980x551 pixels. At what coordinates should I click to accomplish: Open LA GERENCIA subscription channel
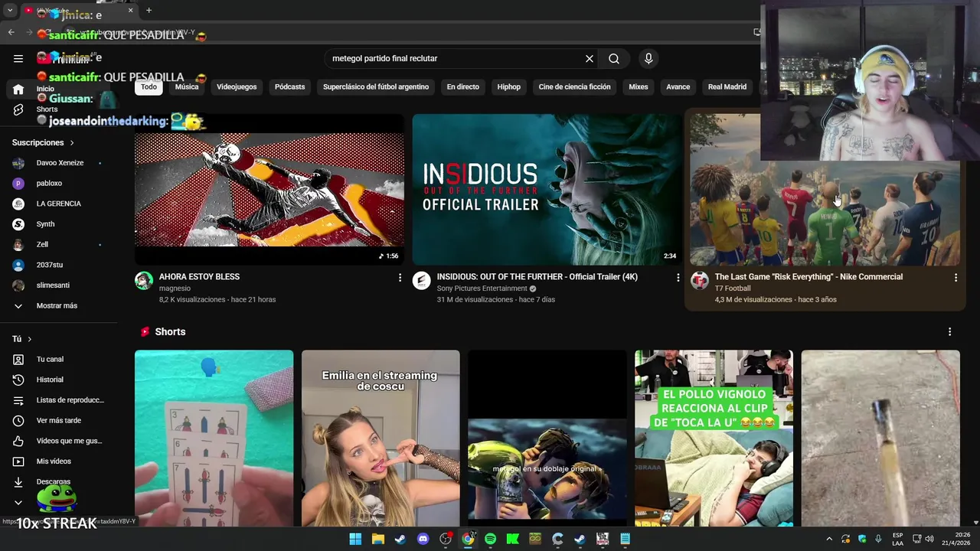pyautogui.click(x=58, y=204)
